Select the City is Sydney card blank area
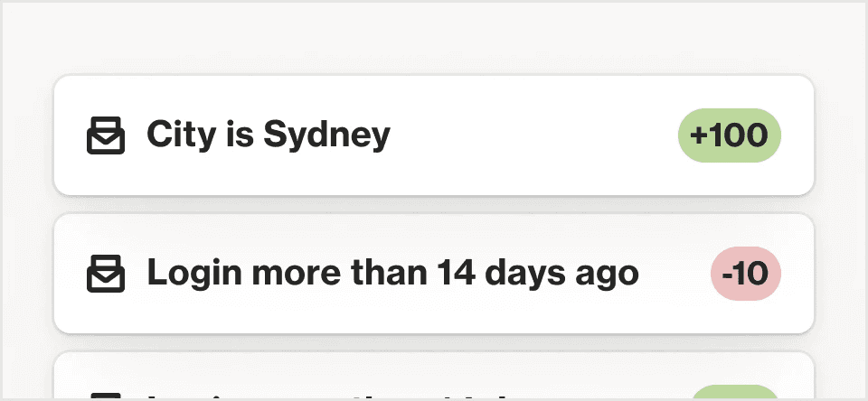This screenshot has height=401, width=868. (532, 135)
